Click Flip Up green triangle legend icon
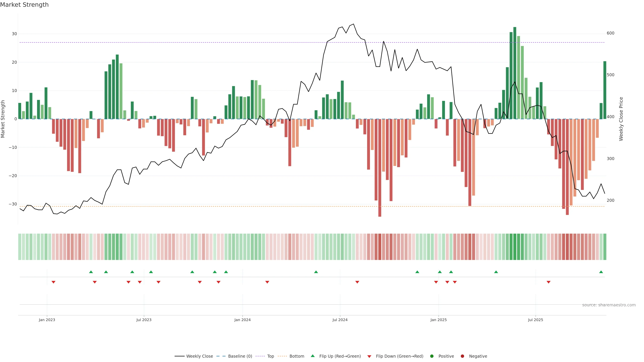Image resolution: width=644 pixels, height=362 pixels. click(x=312, y=356)
